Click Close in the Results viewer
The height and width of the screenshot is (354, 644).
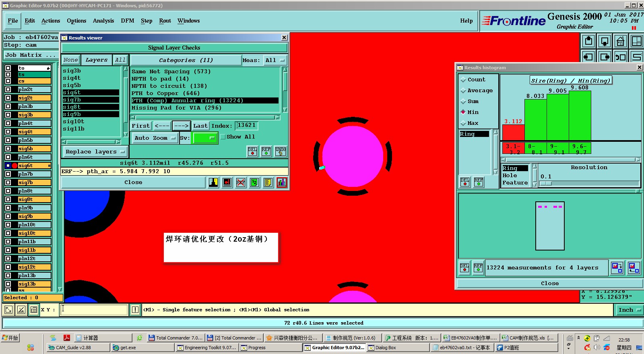coord(133,182)
